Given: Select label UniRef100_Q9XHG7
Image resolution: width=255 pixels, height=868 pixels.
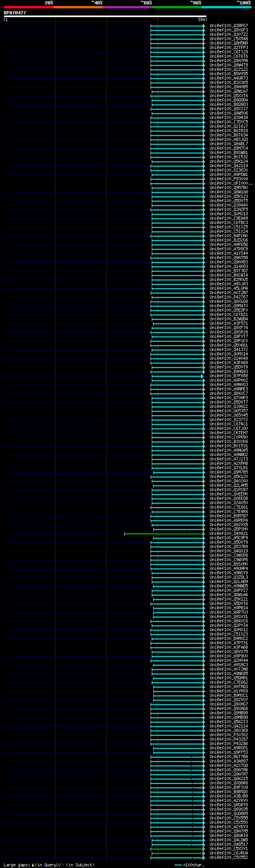Looking at the screenshot, I should (229, 704).
